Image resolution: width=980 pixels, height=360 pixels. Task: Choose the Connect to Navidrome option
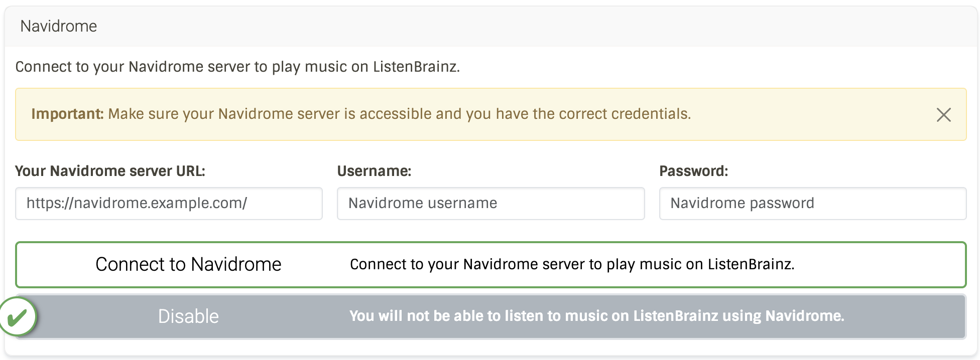(491, 265)
